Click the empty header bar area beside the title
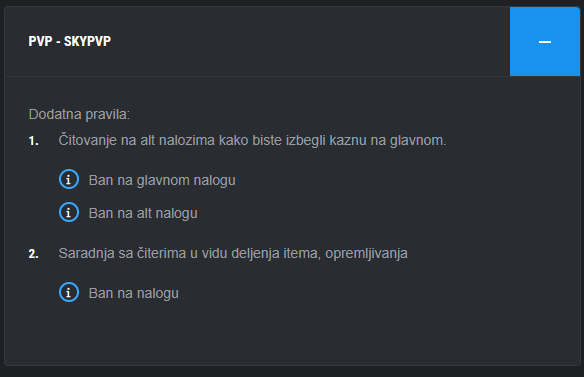This screenshot has height=377, width=584. pos(309,41)
